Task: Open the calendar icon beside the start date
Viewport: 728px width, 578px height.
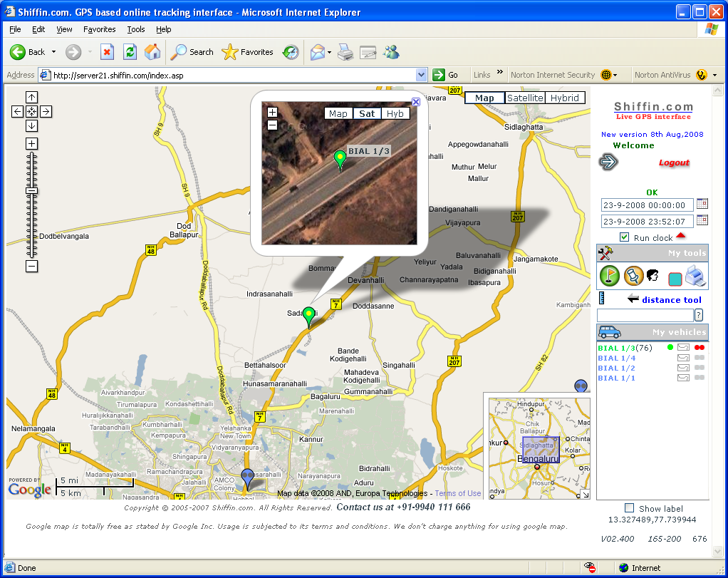Action: [702, 204]
